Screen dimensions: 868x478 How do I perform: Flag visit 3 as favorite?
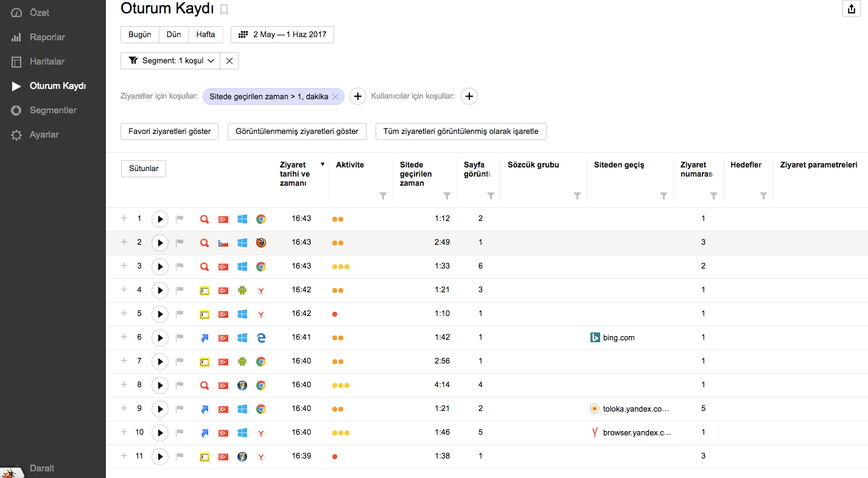[180, 267]
